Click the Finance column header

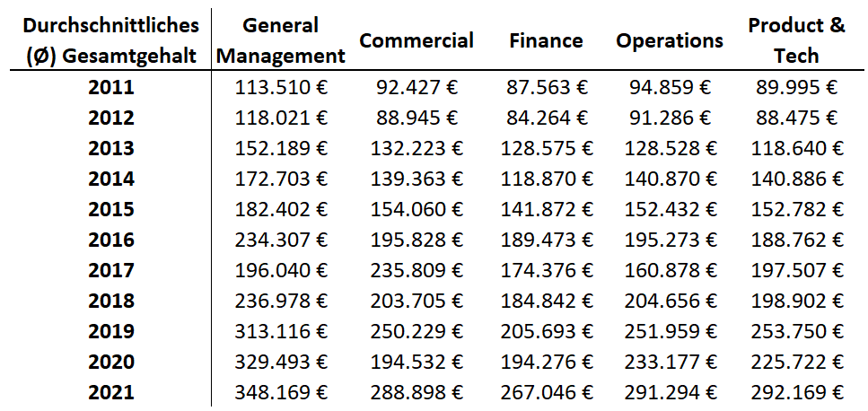click(546, 40)
